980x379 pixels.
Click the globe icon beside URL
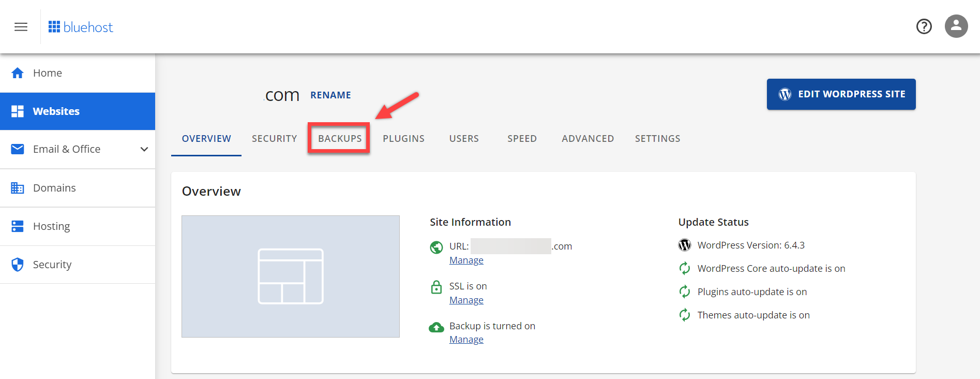436,247
